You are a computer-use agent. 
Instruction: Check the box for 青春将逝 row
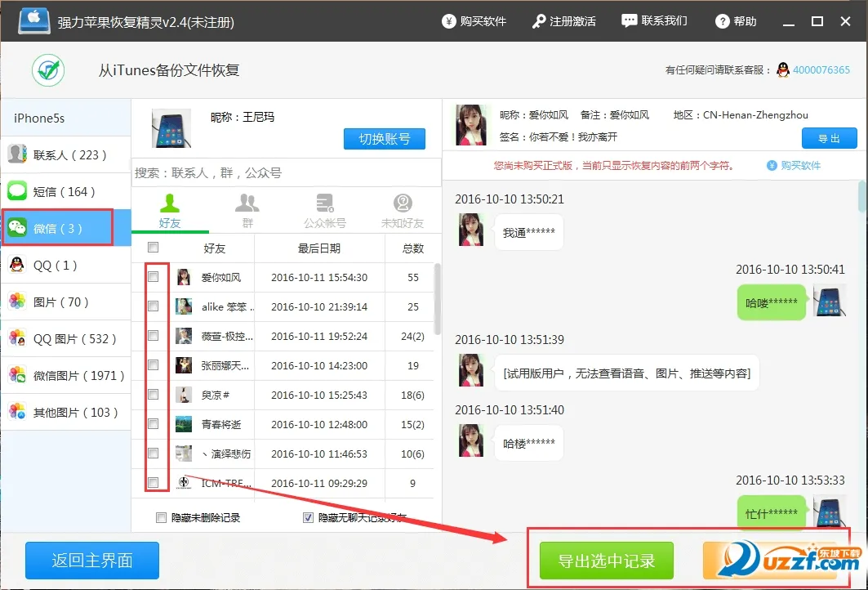pos(154,423)
